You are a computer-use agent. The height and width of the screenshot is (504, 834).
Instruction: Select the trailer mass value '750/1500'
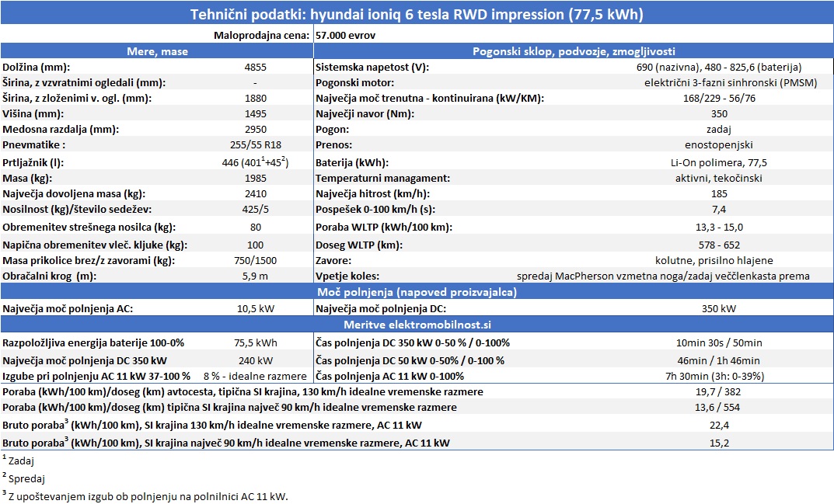(x=255, y=260)
